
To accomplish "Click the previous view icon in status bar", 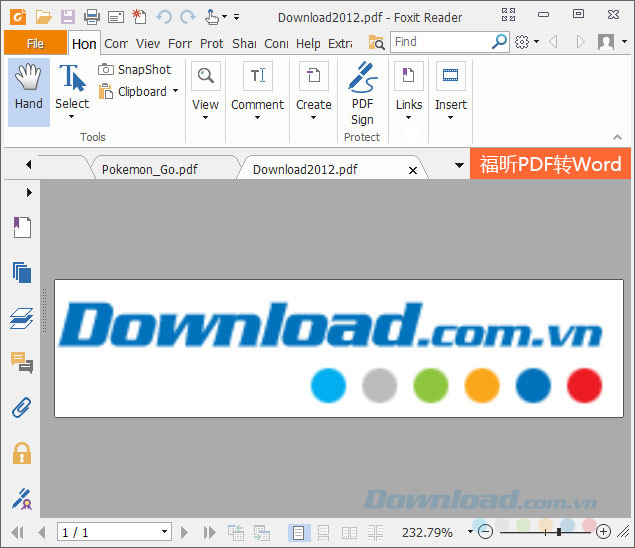I will point(236,533).
